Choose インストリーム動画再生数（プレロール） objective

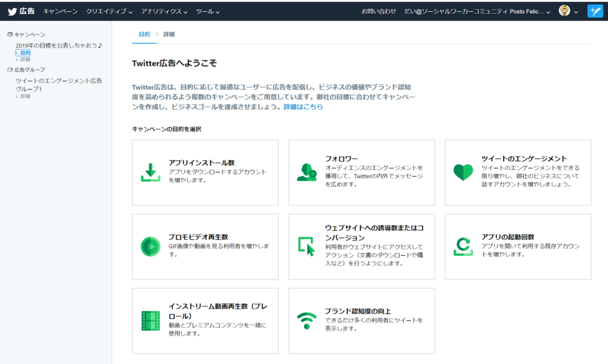coord(205,321)
